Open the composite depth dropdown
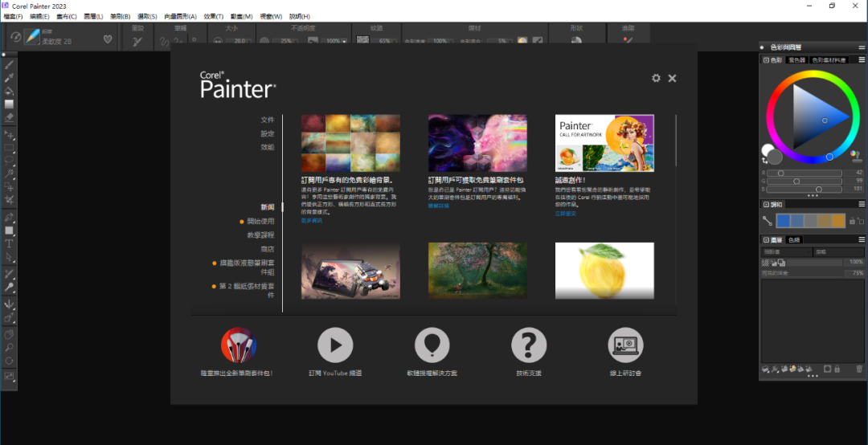Screen dimensions: 868x445 838,252
